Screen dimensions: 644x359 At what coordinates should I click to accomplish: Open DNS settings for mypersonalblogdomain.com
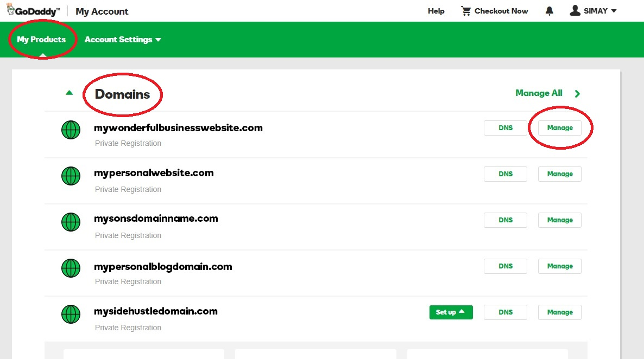(505, 266)
